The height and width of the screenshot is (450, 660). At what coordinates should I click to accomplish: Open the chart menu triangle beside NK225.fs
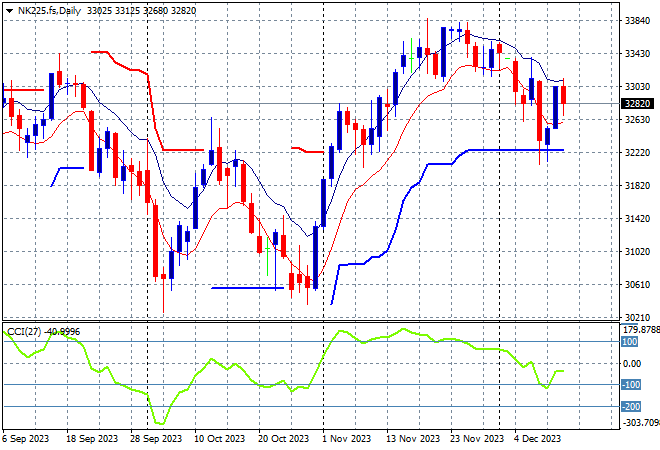tap(9, 9)
